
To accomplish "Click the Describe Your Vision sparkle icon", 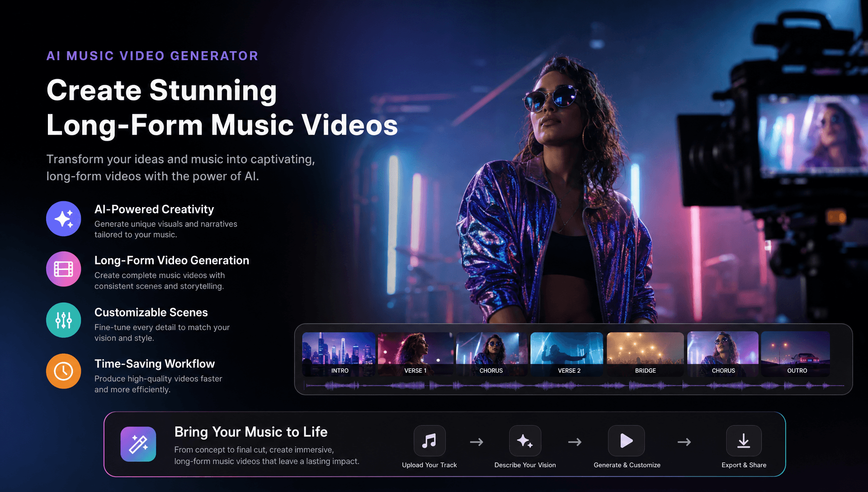I will 525,441.
